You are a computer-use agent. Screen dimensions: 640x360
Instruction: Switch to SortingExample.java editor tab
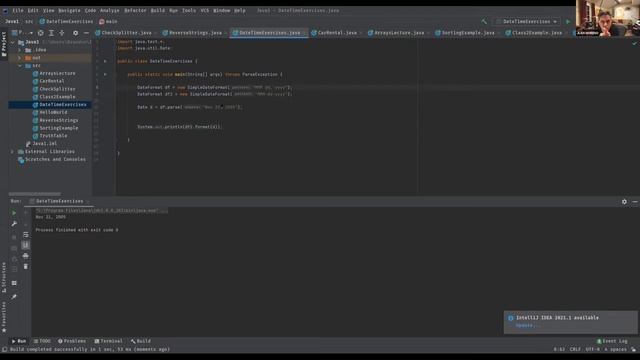point(468,33)
